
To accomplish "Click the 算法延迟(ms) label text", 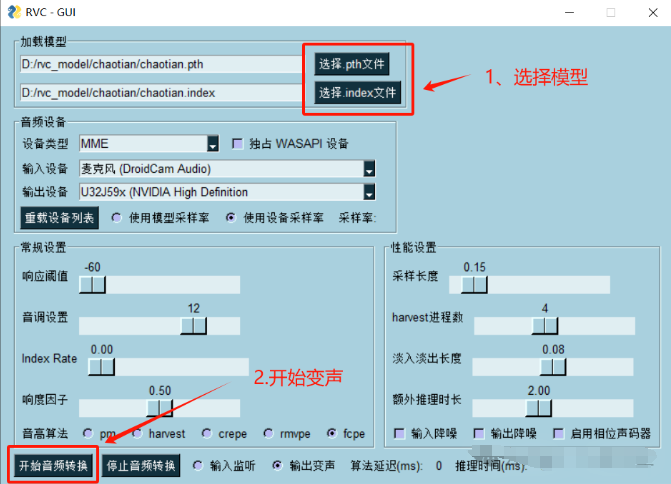I will coord(386,466).
